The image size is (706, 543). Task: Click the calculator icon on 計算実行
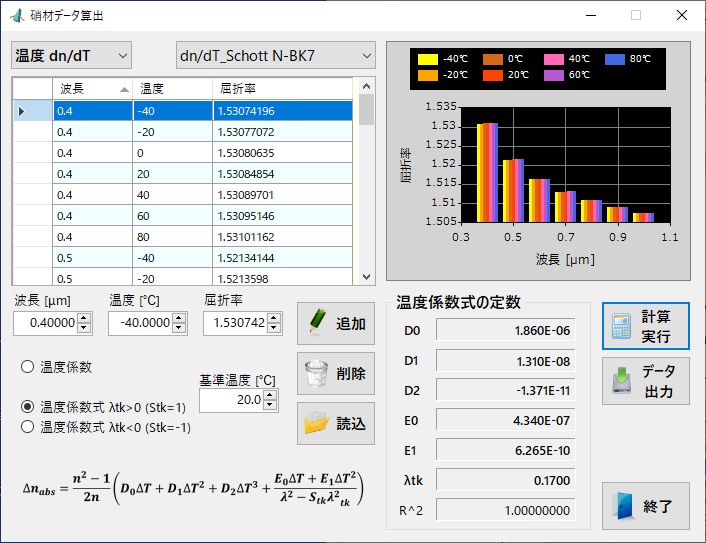click(621, 326)
